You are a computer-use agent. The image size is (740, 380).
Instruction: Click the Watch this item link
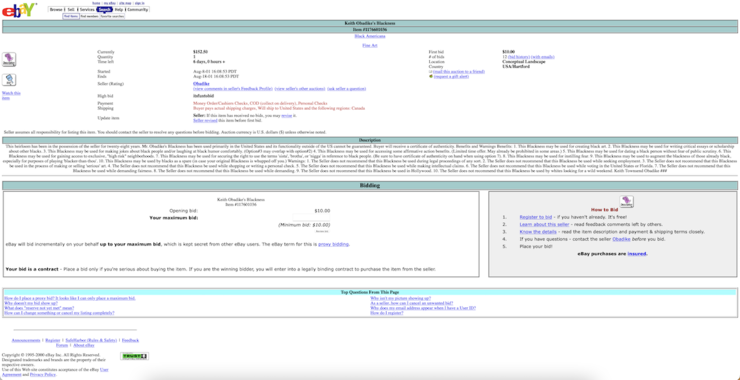click(11, 95)
